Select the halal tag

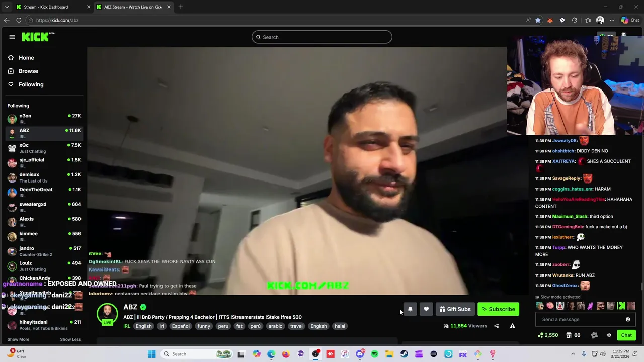pyautogui.click(x=340, y=326)
